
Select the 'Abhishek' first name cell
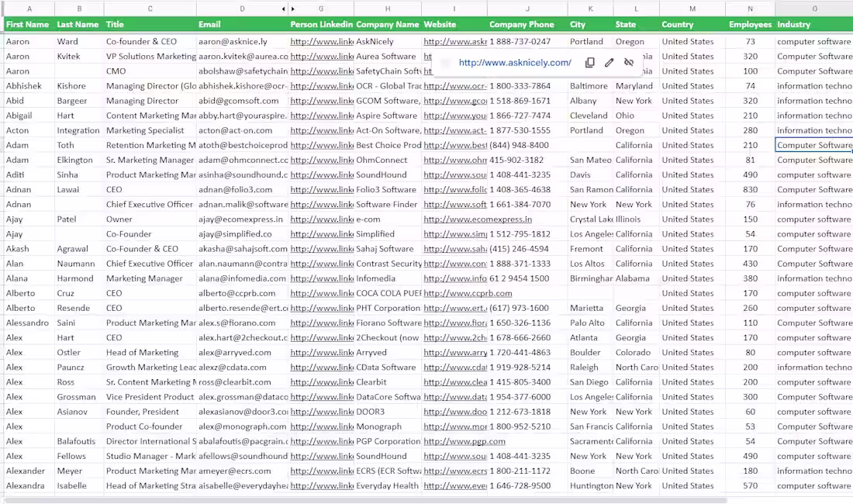[x=29, y=86]
